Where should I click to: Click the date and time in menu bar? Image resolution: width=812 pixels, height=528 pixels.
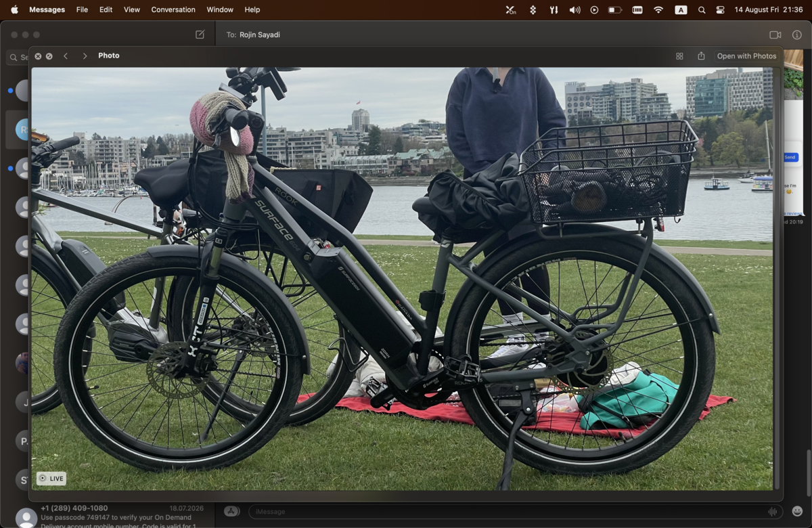769,9
